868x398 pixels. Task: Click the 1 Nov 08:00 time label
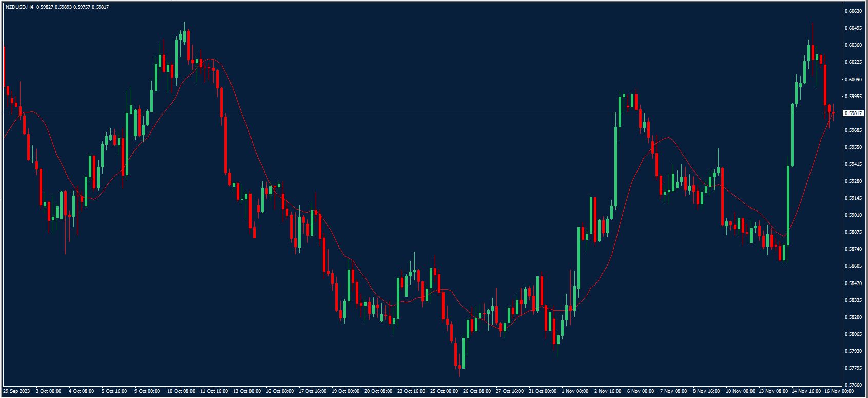click(575, 391)
